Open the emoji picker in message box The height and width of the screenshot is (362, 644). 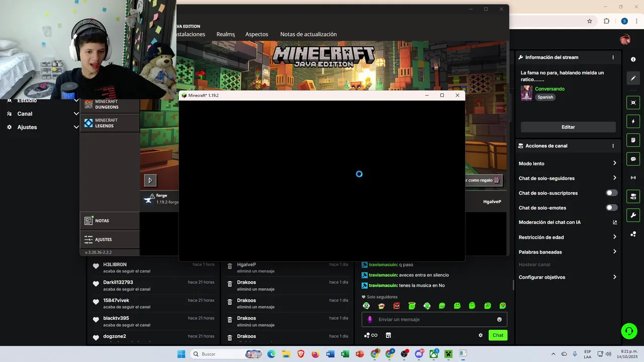(499, 319)
